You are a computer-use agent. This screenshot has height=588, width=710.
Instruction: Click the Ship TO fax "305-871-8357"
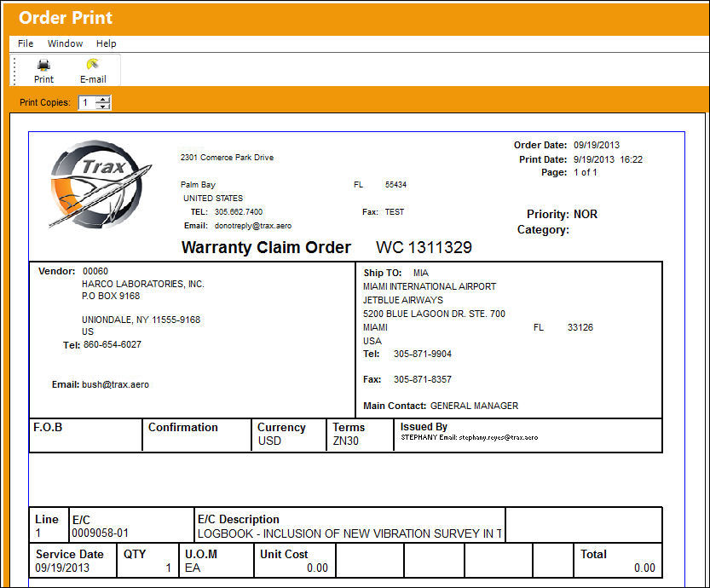423,379
